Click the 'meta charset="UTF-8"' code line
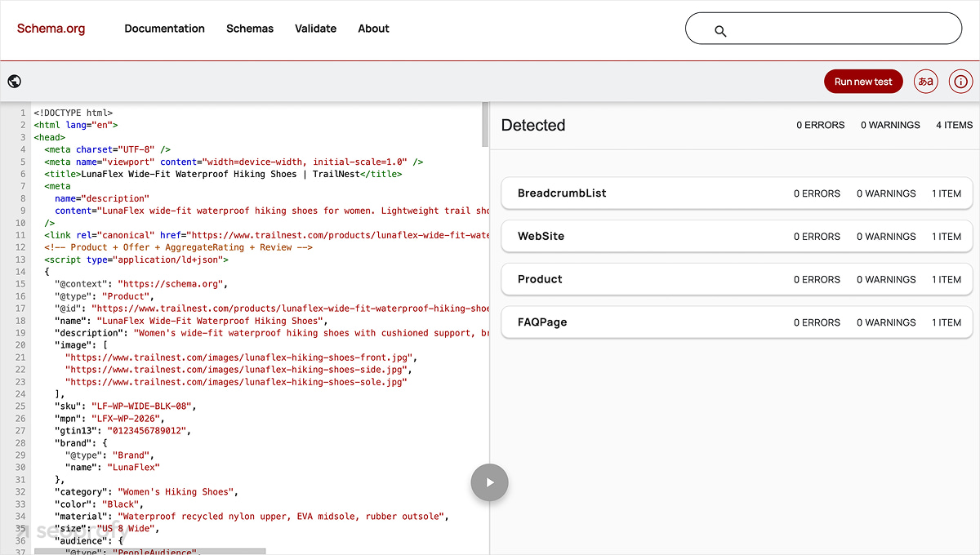The width and height of the screenshot is (980, 555). [107, 149]
